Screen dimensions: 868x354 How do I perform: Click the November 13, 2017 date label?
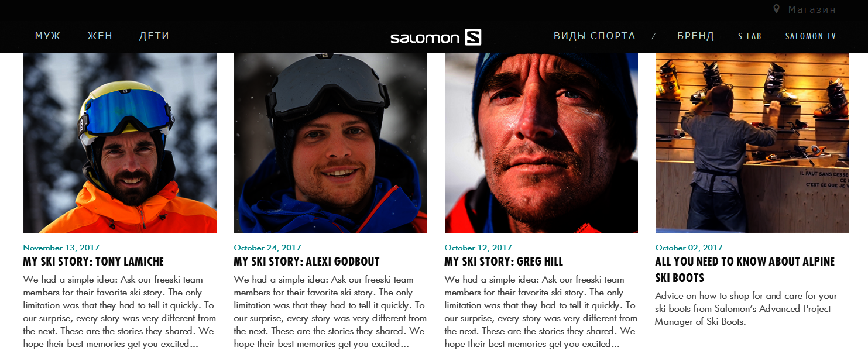[x=61, y=248]
